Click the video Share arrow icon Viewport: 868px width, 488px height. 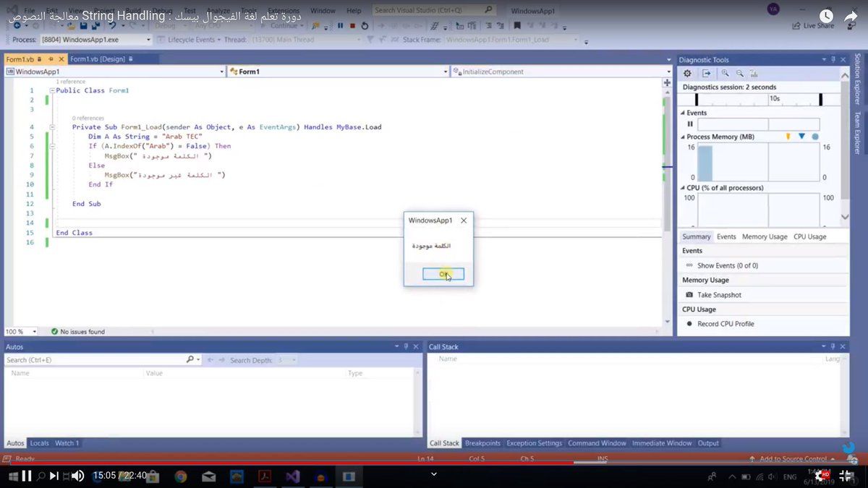[850, 17]
